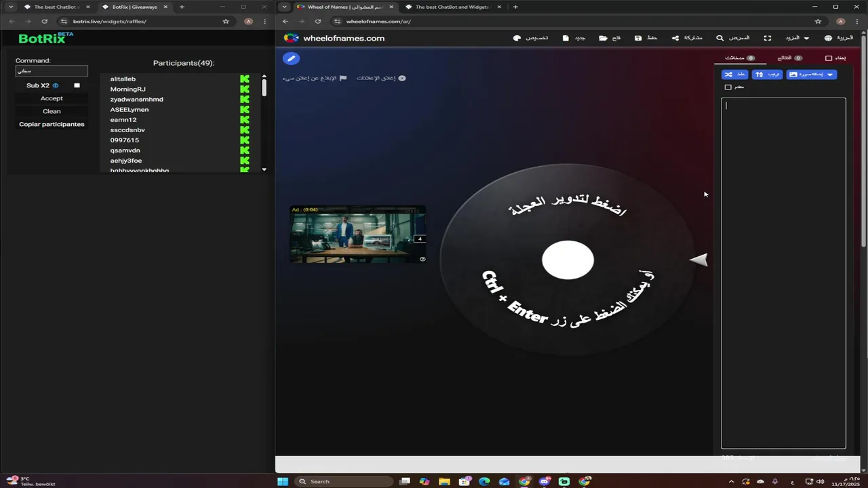
Task: Switch to the entries tab
Action: point(740,58)
